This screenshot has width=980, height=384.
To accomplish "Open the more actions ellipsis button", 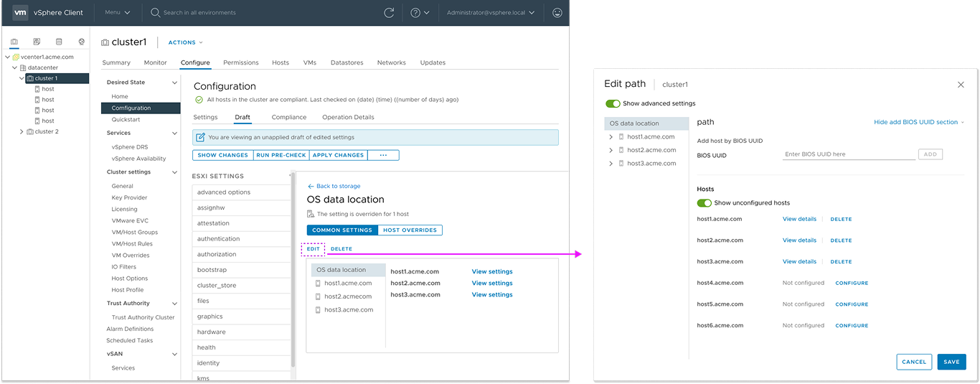I will click(383, 155).
